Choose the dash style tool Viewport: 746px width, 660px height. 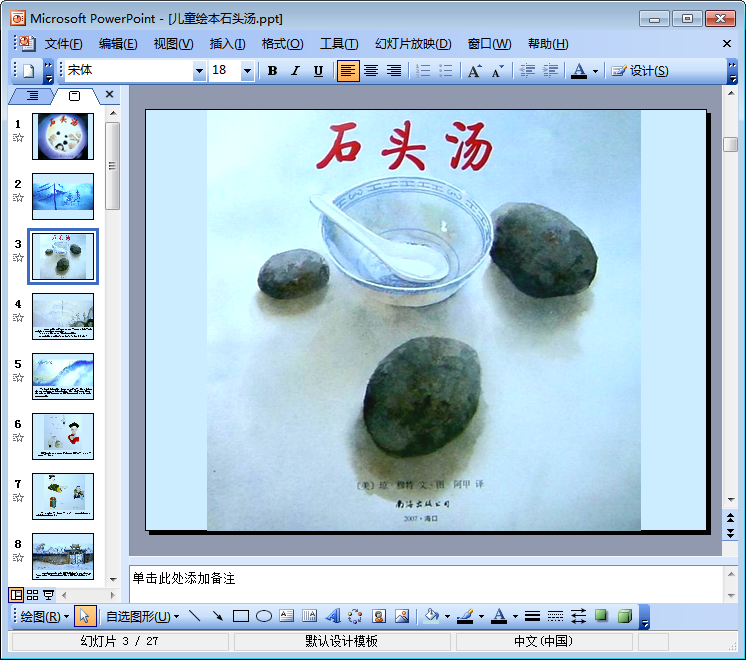555,616
